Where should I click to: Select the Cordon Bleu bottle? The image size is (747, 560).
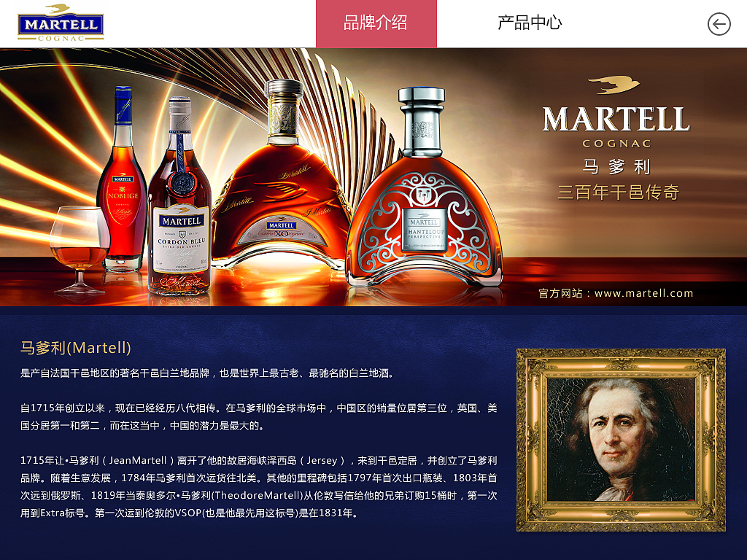pos(179,196)
